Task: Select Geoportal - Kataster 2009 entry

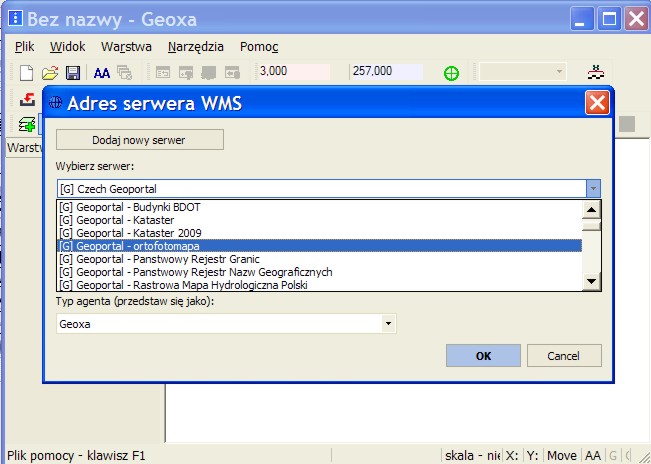Action: point(319,233)
